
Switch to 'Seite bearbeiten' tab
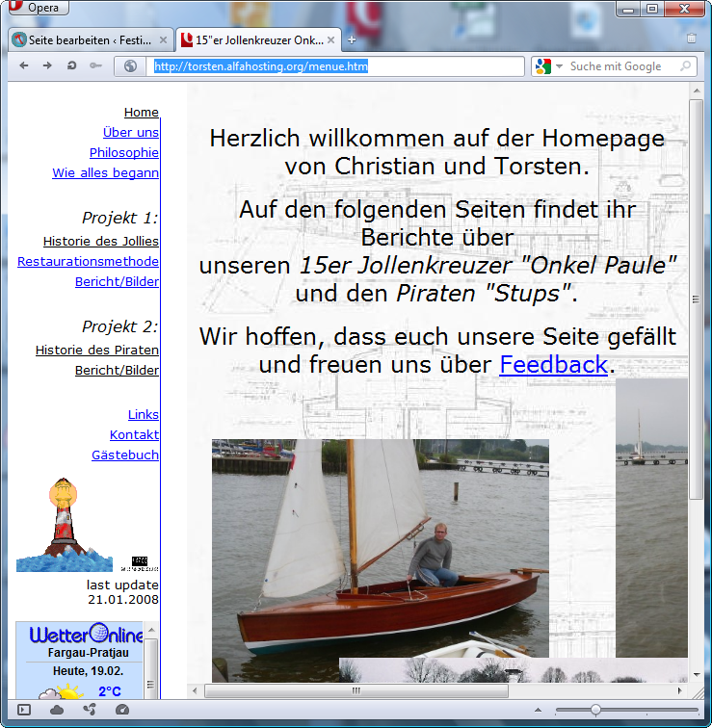[87, 40]
